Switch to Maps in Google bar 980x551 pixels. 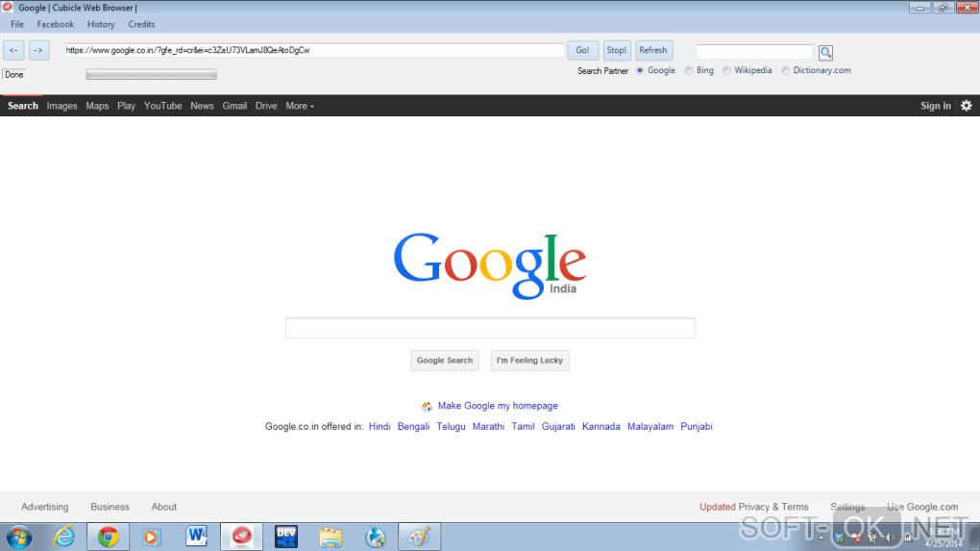pyautogui.click(x=97, y=106)
